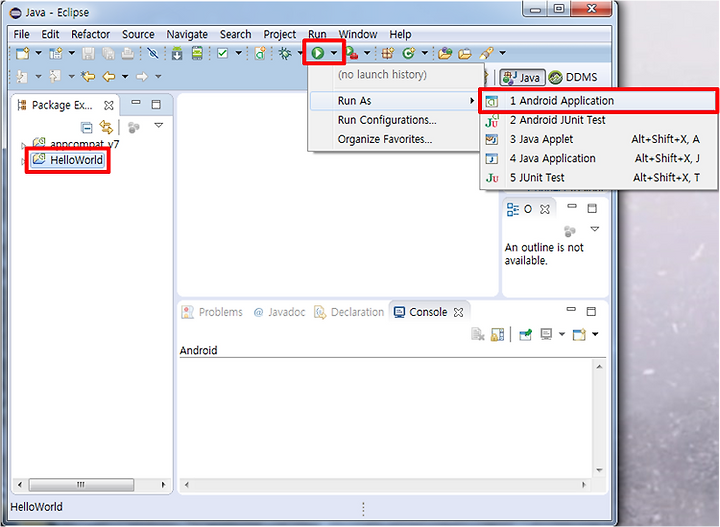Image resolution: width=720 pixels, height=527 pixels.
Task: Click the New Java Class icon
Action: coord(408,53)
